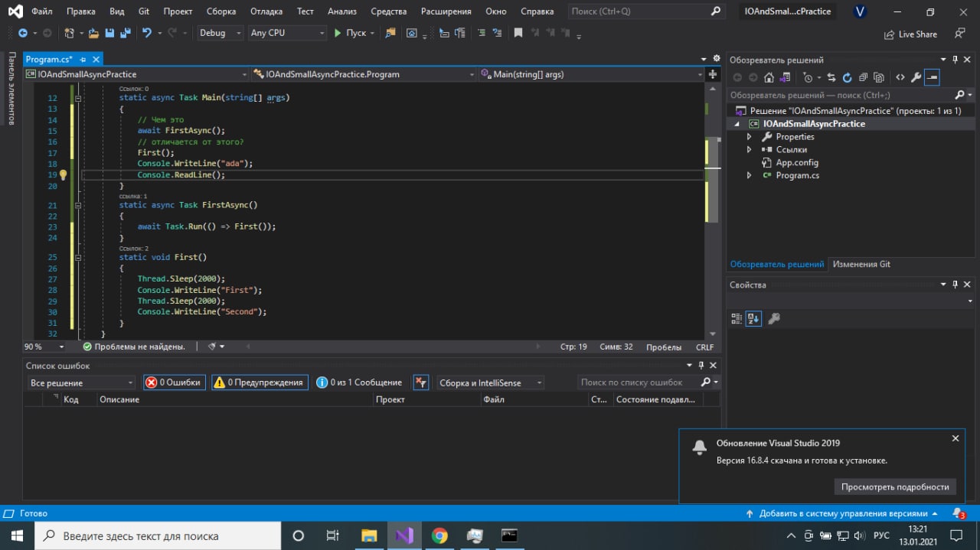
Task: Open the Панель элементов side tab
Action: coord(11,89)
